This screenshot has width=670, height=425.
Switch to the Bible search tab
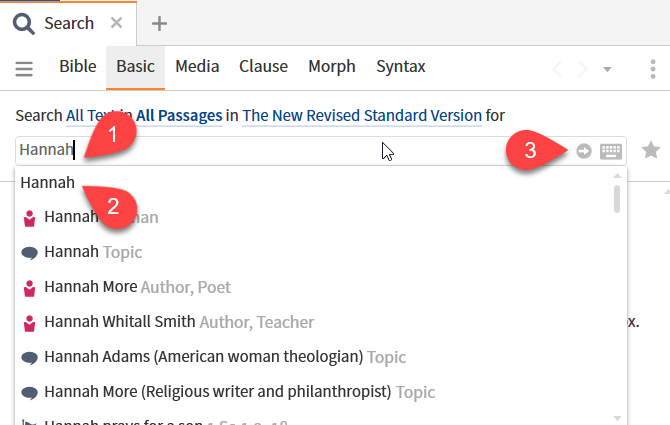pos(78,67)
